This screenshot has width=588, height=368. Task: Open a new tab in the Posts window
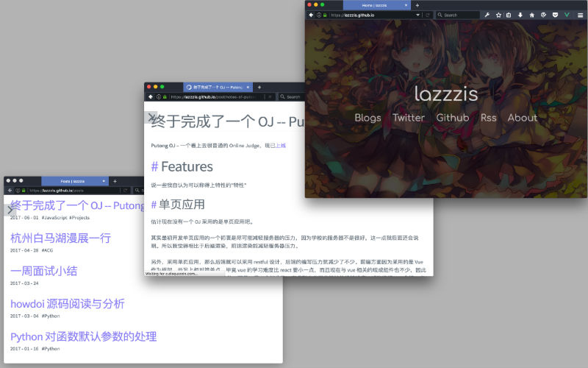pyautogui.click(x=115, y=180)
